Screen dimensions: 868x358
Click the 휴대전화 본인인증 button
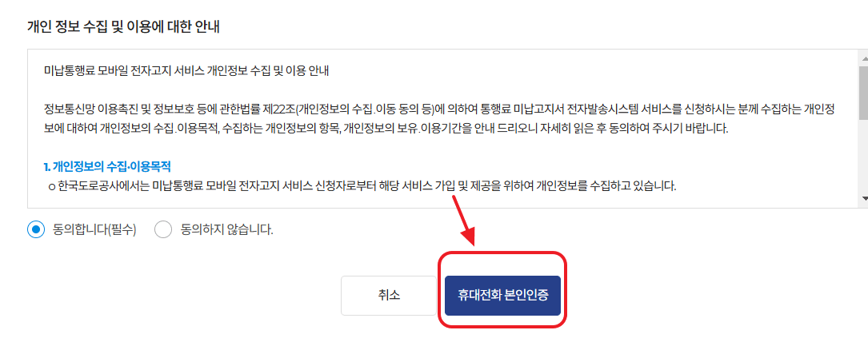pos(502,296)
